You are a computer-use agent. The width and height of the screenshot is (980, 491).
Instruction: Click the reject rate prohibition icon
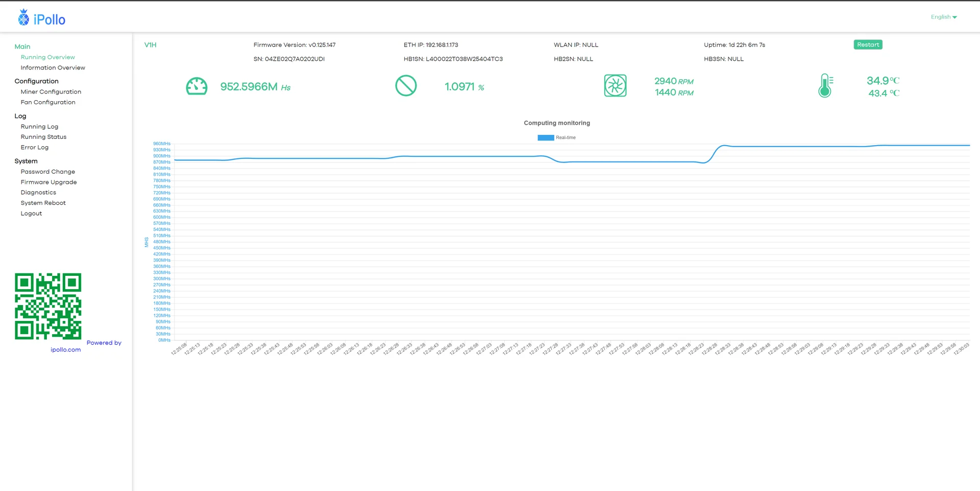(x=406, y=86)
